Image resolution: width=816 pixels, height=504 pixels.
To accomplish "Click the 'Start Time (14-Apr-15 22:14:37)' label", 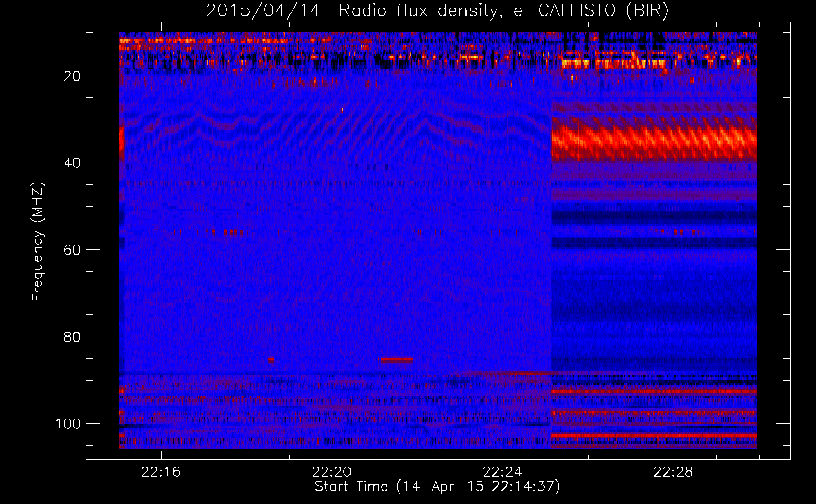I will 437,487.
